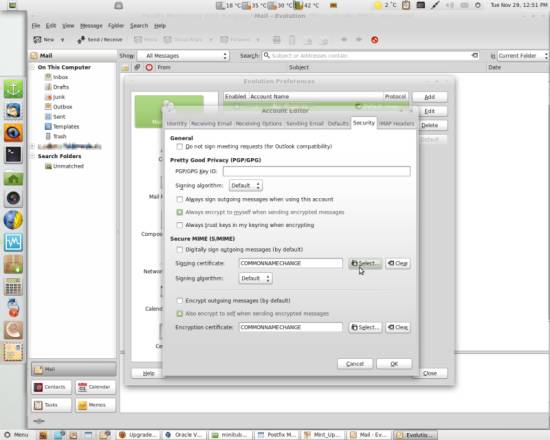
Task: Click the Send / Receive toolbar button
Action: [x=100, y=40]
